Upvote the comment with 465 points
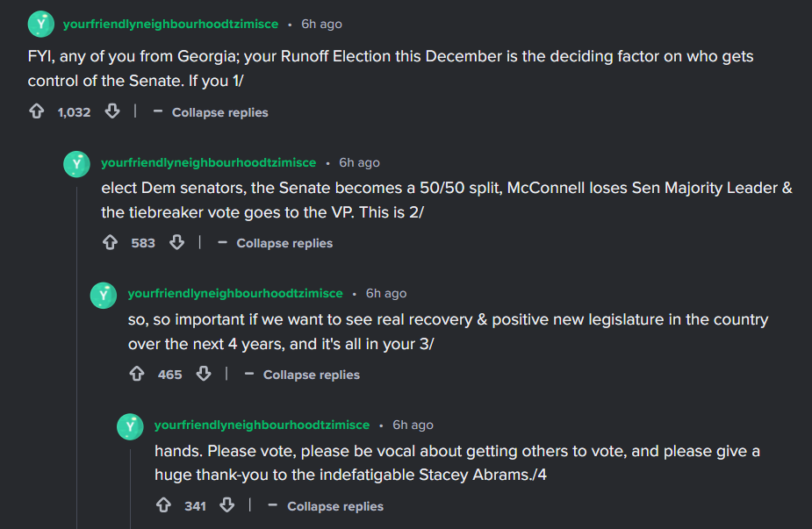 pos(137,374)
